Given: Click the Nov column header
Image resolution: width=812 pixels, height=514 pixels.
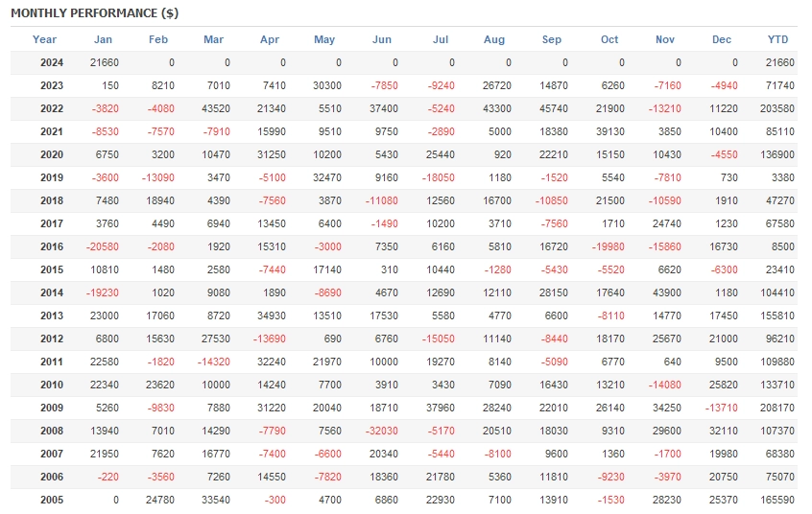Looking at the screenshot, I should (665, 40).
